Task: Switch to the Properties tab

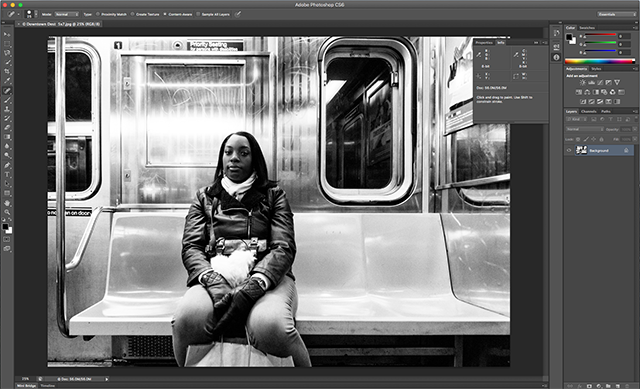Action: click(484, 42)
